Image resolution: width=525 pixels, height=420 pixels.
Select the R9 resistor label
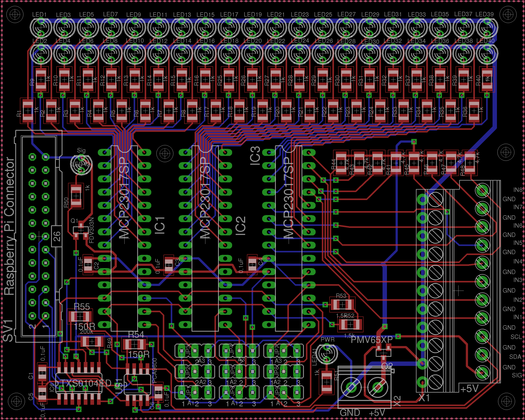32,82
